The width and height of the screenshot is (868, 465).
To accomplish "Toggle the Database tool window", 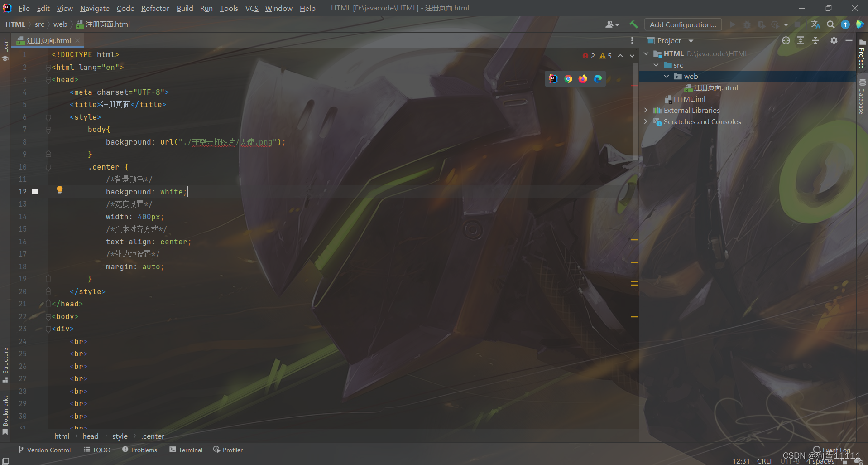I will pyautogui.click(x=862, y=96).
